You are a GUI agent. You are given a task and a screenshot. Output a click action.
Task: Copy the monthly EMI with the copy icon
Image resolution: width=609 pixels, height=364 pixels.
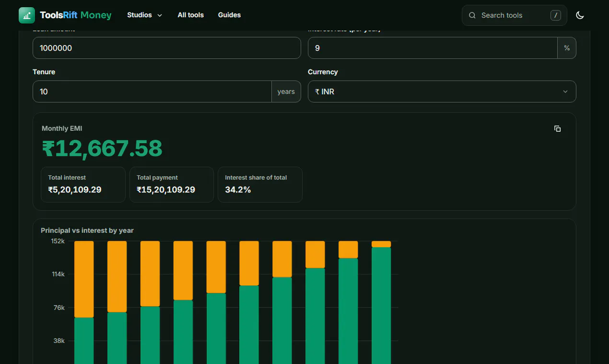click(x=557, y=129)
